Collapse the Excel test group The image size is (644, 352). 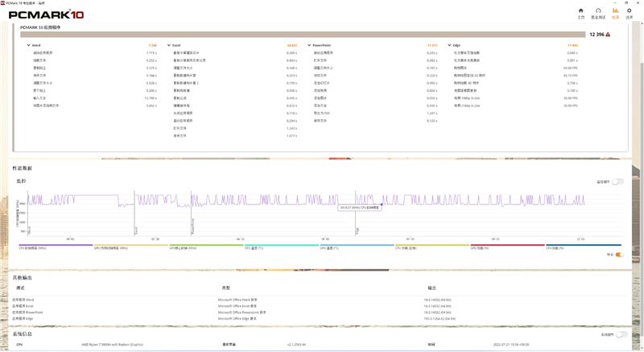(169, 45)
